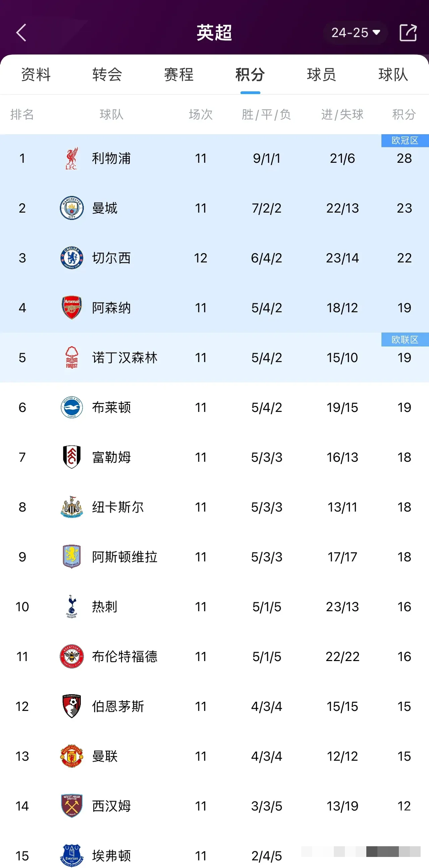Tap the West Ham crest
Image resolution: width=429 pixels, height=868 pixels.
pos(71,806)
